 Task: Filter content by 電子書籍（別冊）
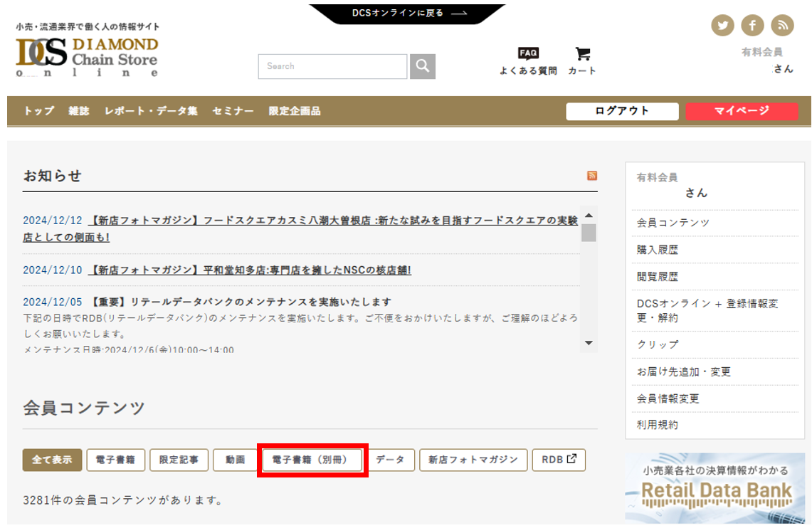[312, 460]
